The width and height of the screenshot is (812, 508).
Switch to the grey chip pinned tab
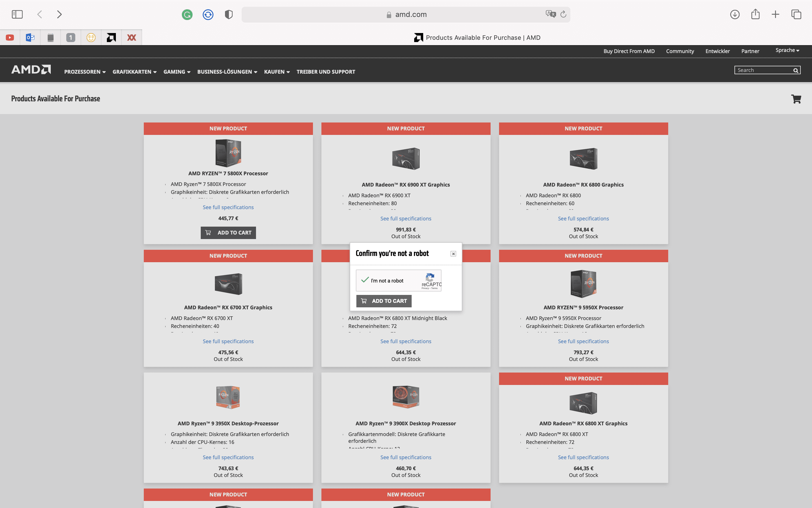(51, 38)
